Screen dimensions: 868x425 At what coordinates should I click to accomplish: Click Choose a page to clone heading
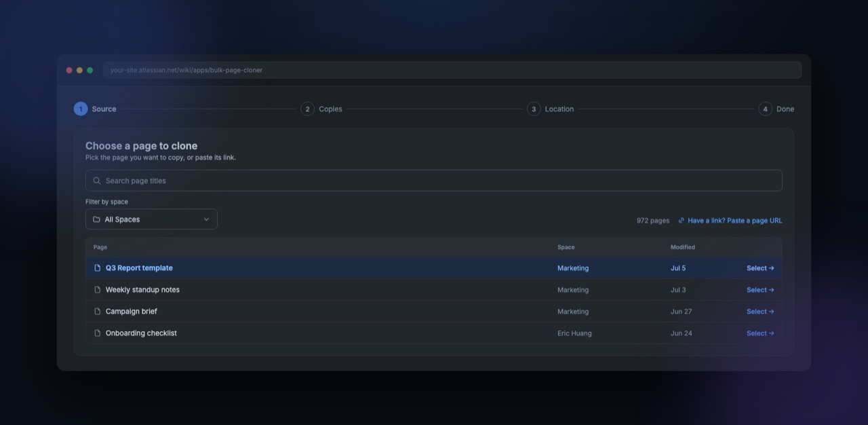point(142,146)
